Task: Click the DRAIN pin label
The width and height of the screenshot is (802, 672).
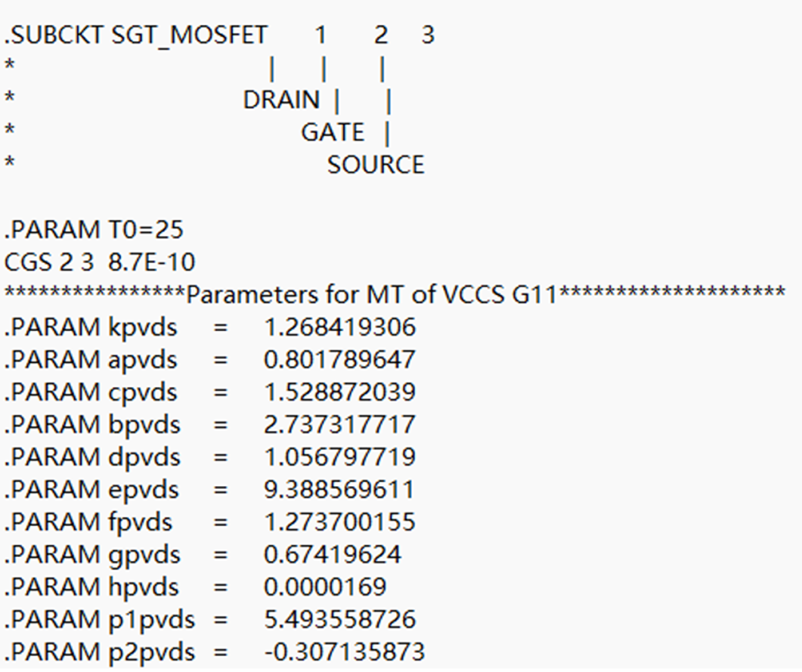Action: pos(281,100)
